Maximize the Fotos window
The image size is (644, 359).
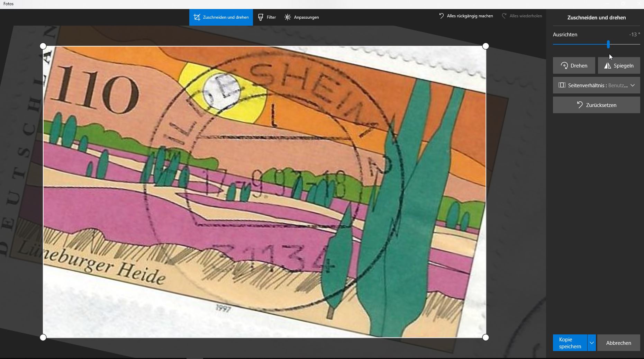[x=623, y=4]
